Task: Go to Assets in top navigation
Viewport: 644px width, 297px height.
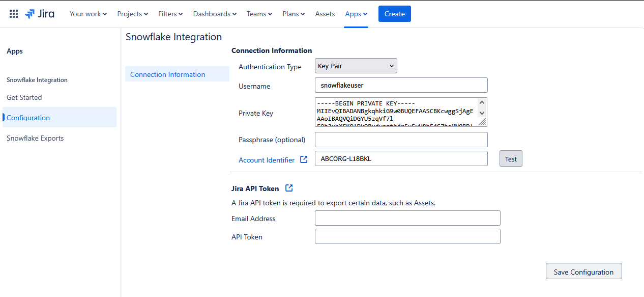Action: coord(325,14)
